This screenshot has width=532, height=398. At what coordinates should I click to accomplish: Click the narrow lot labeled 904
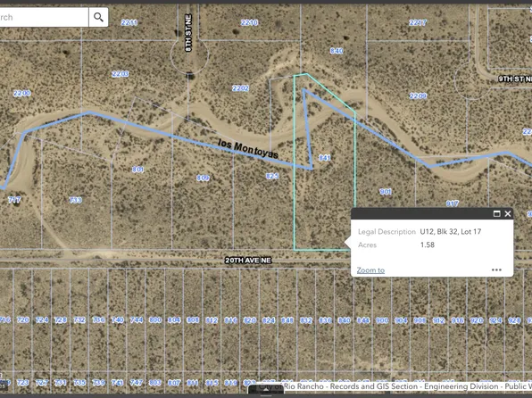401,320
